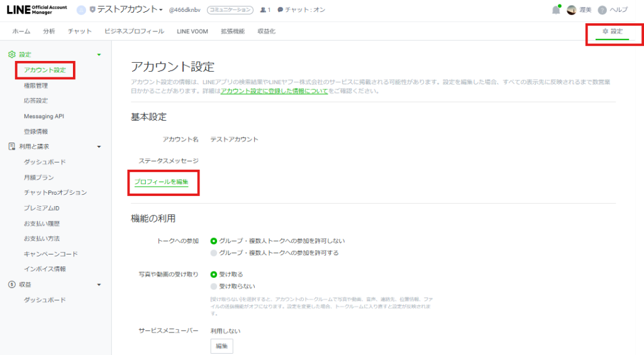
Task: Open the LINE VOOM tab
Action: [192, 31]
